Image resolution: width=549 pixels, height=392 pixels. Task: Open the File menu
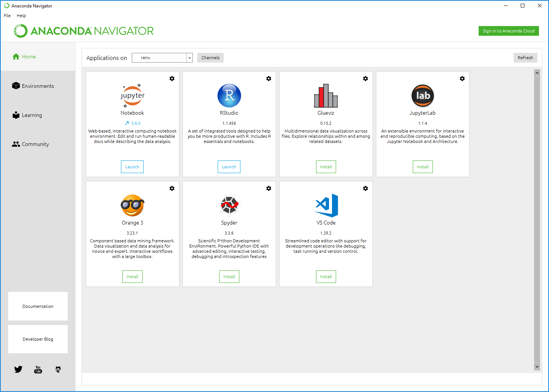pos(7,16)
